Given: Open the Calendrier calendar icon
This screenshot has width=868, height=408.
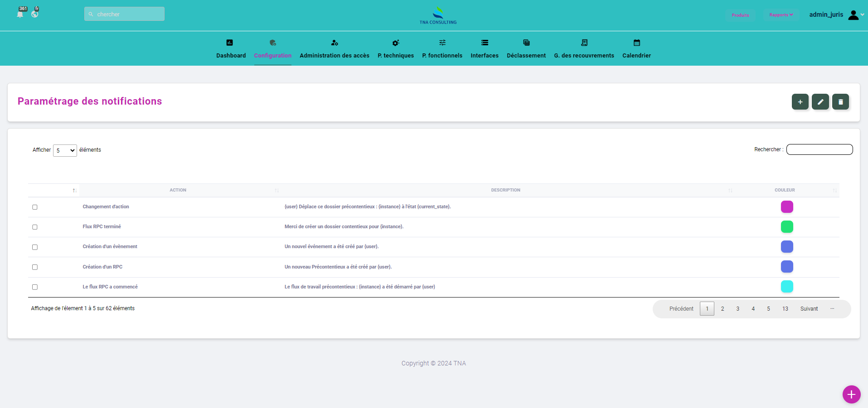Looking at the screenshot, I should [x=636, y=43].
